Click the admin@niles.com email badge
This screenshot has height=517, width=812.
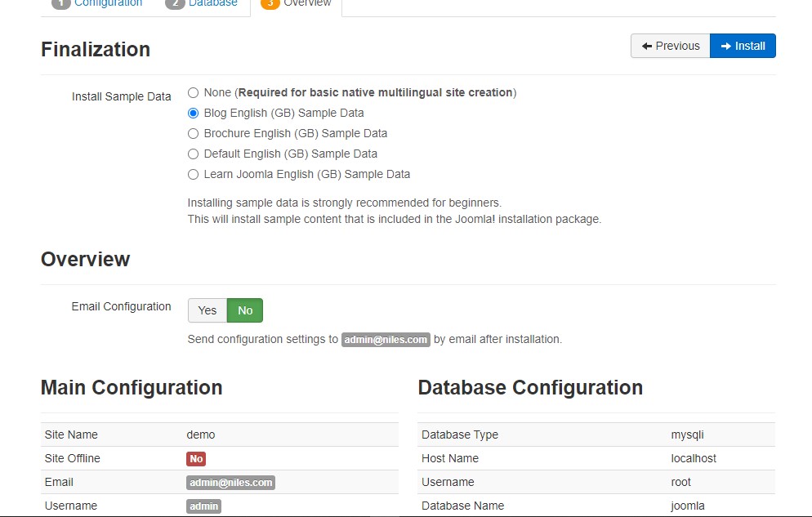pos(386,339)
